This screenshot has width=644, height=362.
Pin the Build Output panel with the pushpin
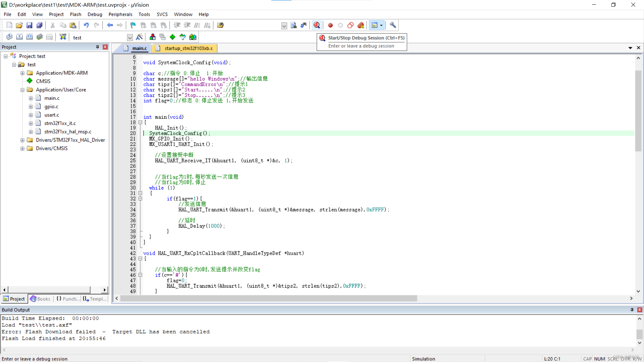coord(632,310)
